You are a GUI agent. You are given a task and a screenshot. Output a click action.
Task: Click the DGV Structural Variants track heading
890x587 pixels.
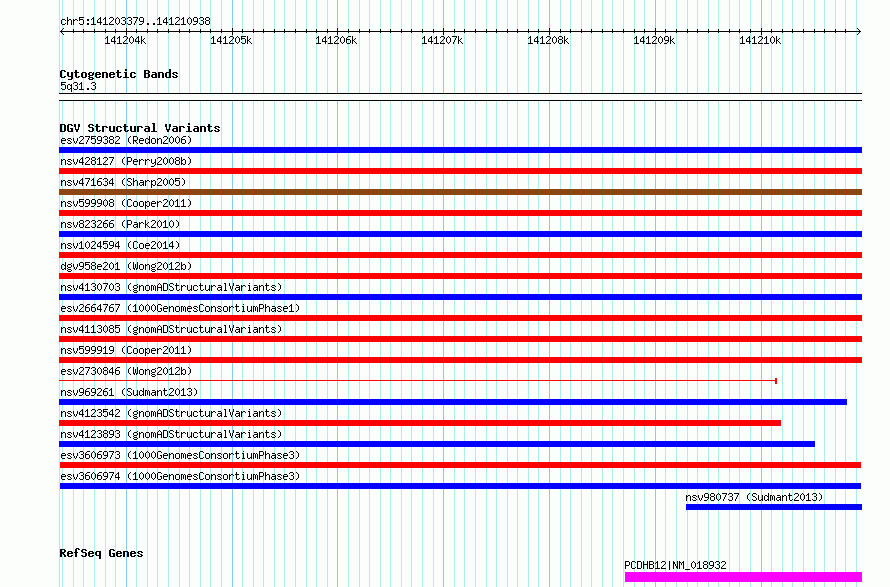[x=140, y=128]
